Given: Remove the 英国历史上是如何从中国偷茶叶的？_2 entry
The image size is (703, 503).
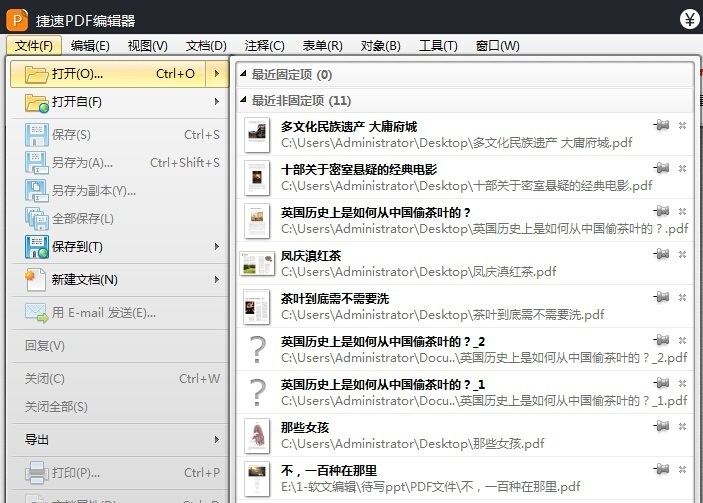Looking at the screenshot, I should (x=682, y=340).
